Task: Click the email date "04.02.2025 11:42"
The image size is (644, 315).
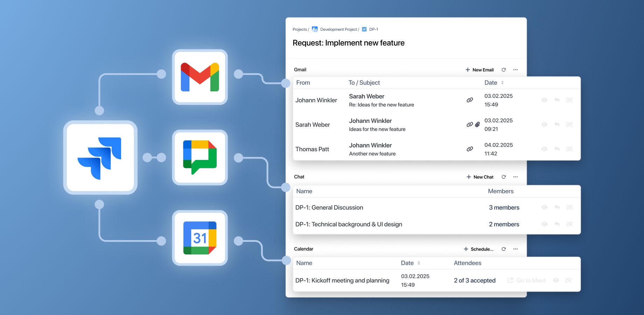Action: [498, 149]
